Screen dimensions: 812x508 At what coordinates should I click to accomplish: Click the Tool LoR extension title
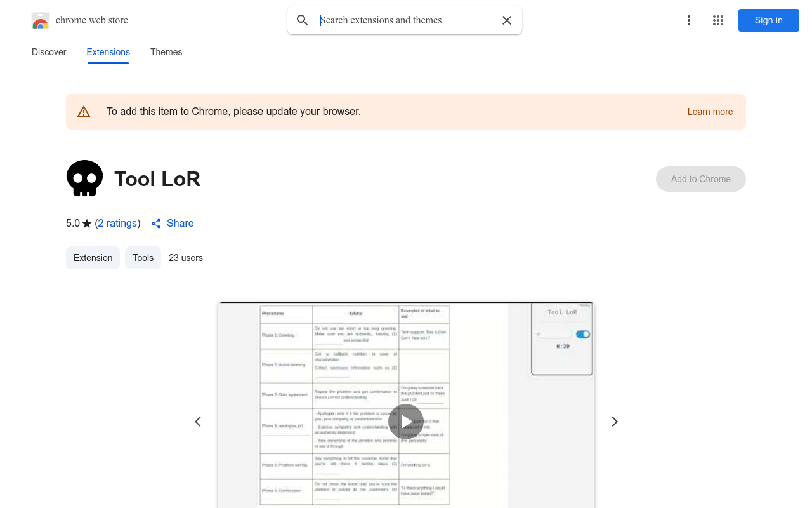pyautogui.click(x=157, y=179)
